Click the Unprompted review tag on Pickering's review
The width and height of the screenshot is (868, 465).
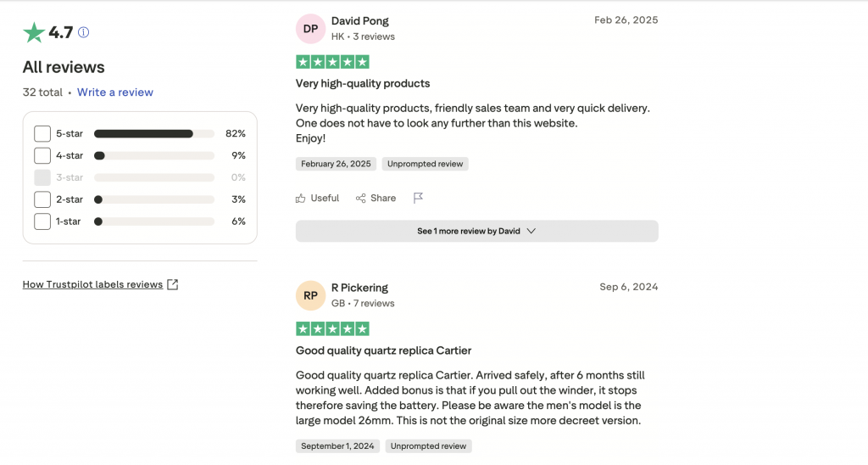tap(428, 445)
